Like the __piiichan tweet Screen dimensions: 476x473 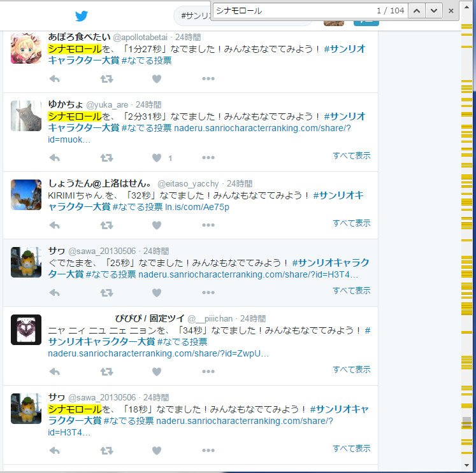157,372
